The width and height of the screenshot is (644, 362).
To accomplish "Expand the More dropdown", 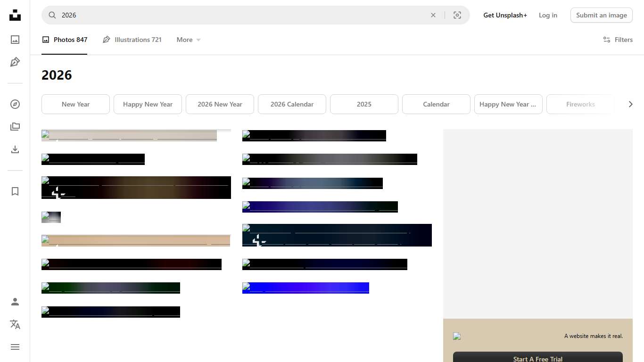I will (x=189, y=40).
